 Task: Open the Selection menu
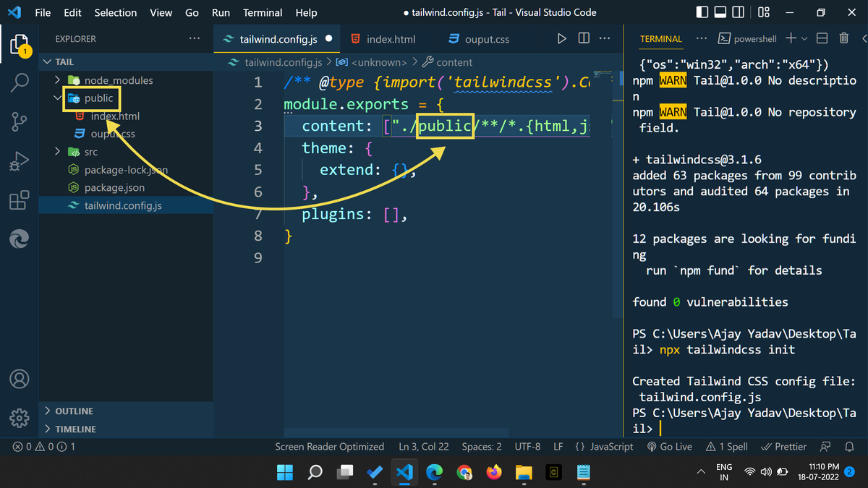click(x=116, y=12)
